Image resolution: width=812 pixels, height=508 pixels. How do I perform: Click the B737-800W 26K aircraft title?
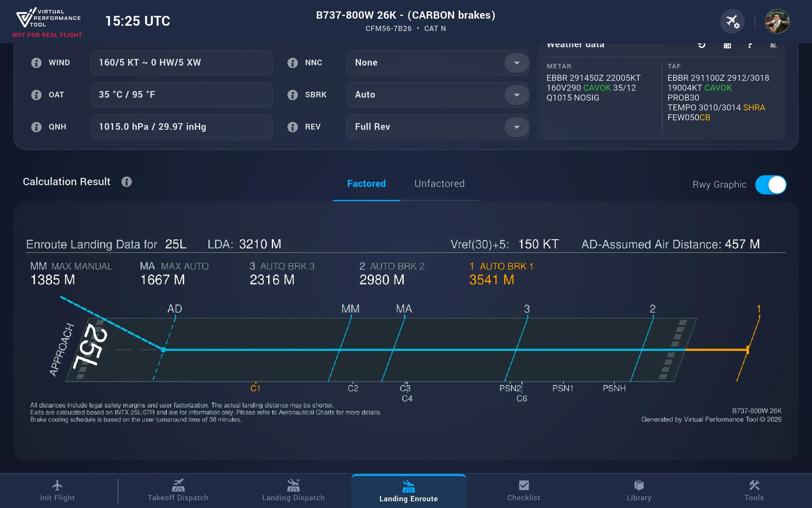pyautogui.click(x=406, y=15)
